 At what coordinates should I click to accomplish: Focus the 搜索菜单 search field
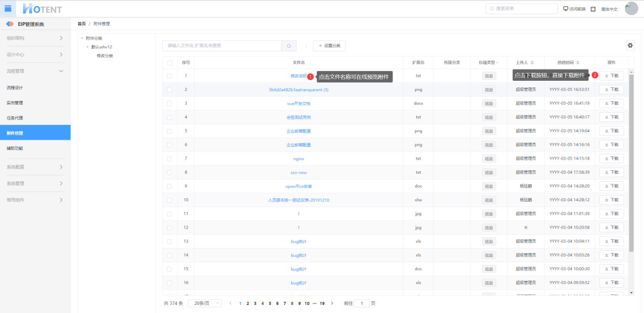tap(521, 9)
